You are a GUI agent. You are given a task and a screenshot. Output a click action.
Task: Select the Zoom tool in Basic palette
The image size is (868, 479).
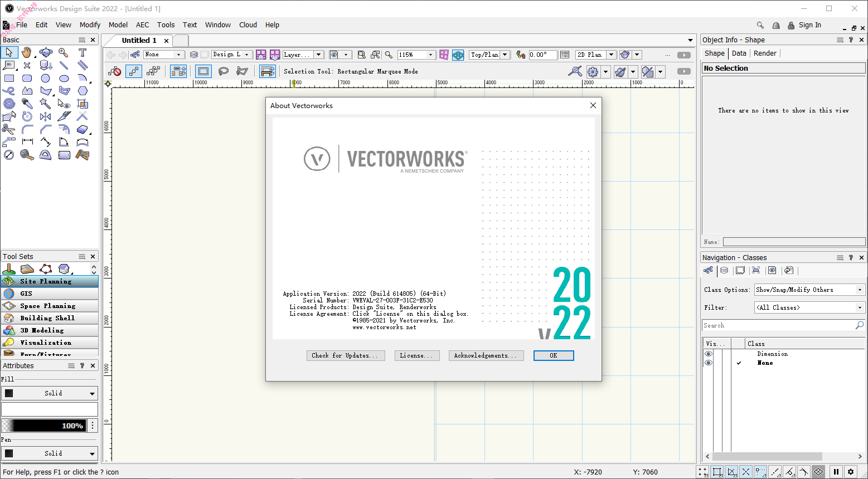[x=64, y=53]
